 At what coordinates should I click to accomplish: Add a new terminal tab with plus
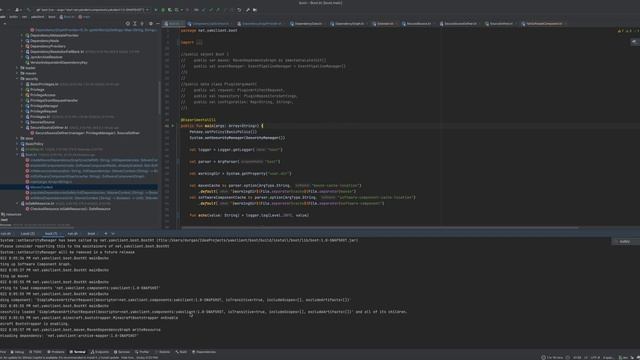106,234
